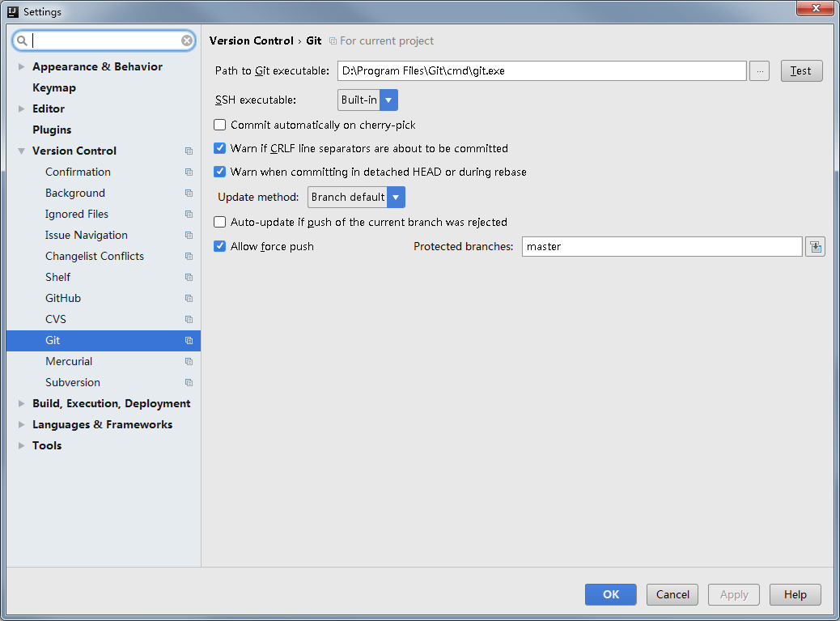Screen dimensions: 840x621
Task: Collapse the Version Control section
Action: pos(21,151)
